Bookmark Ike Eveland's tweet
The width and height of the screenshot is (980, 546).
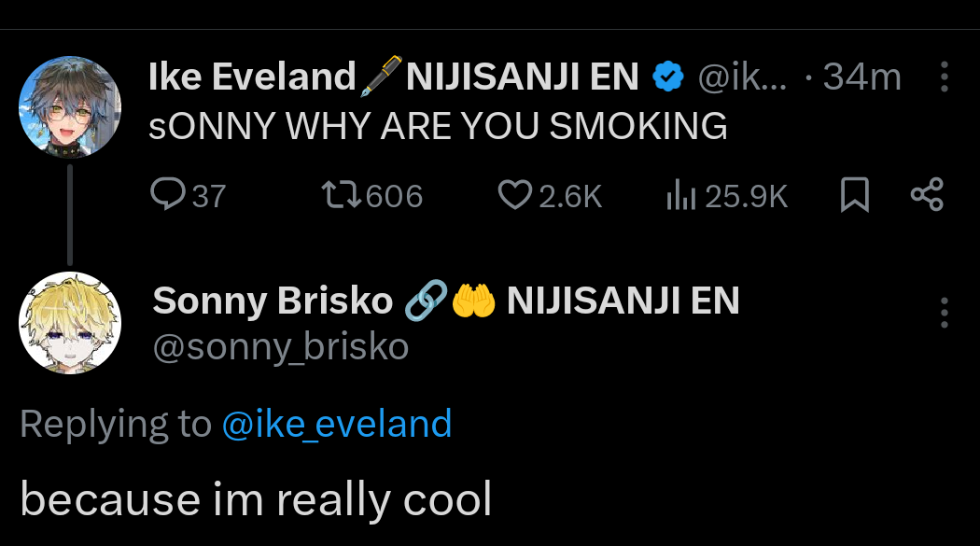pyautogui.click(x=855, y=195)
